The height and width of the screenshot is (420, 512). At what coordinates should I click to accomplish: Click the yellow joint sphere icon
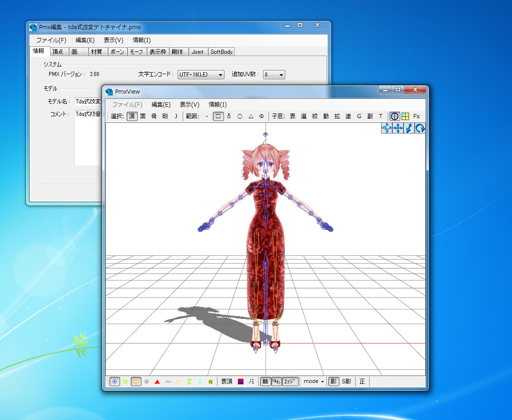pyautogui.click(x=211, y=381)
